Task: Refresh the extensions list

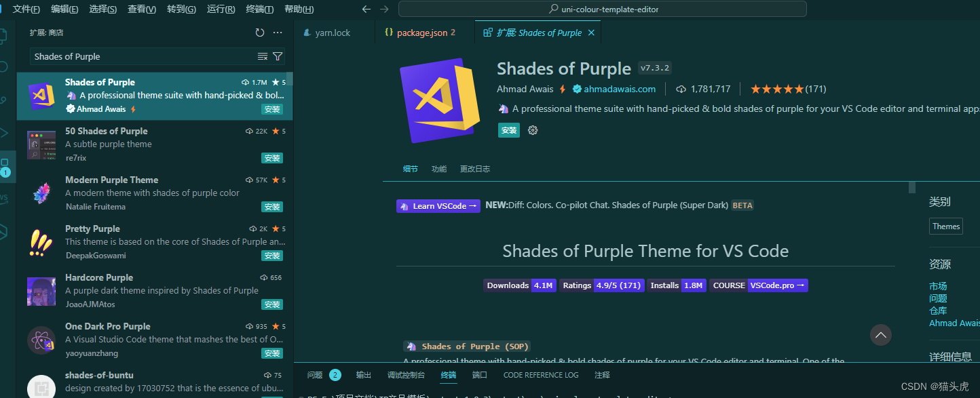Action: pyautogui.click(x=260, y=32)
